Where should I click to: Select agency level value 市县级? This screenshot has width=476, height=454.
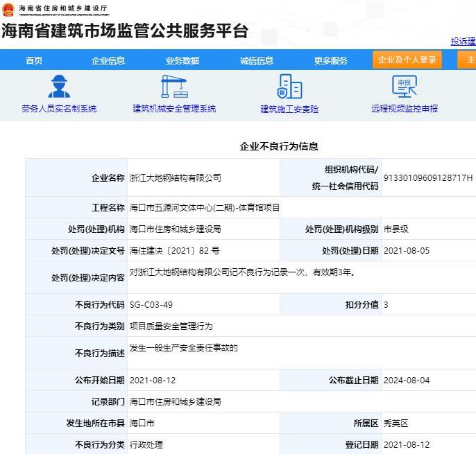(x=396, y=229)
